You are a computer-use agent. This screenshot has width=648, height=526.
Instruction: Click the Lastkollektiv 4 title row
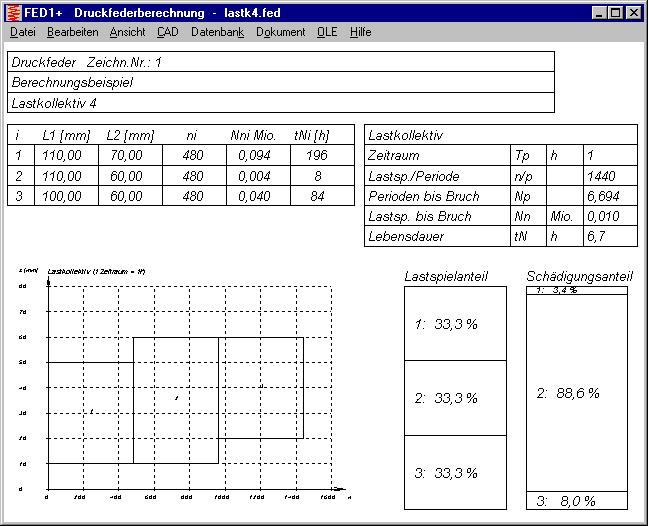click(280, 103)
